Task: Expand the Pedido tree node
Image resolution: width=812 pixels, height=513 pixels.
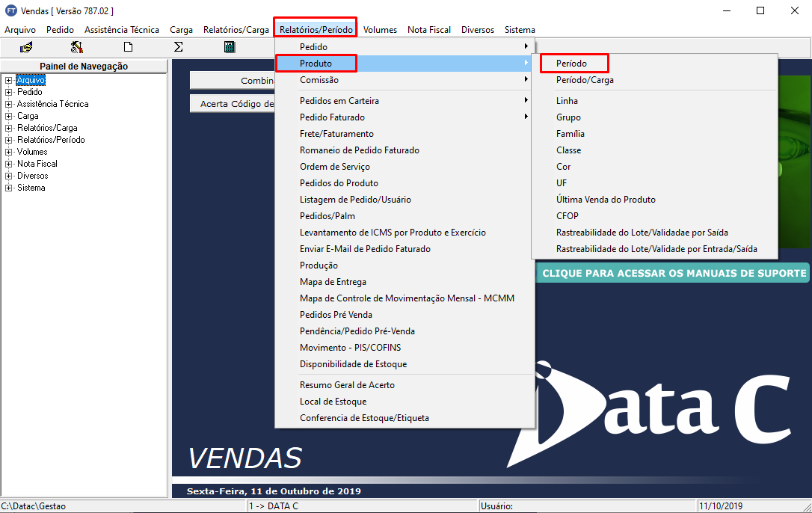Action: tap(8, 92)
